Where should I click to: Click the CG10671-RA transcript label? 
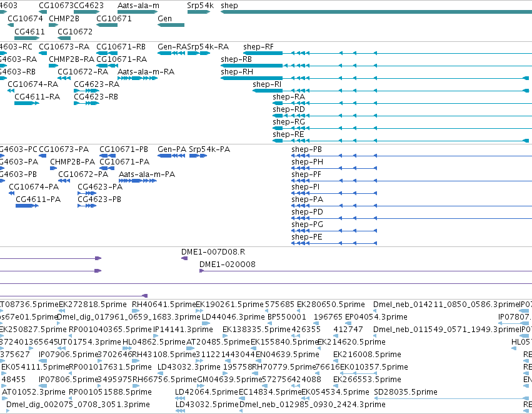122,59
